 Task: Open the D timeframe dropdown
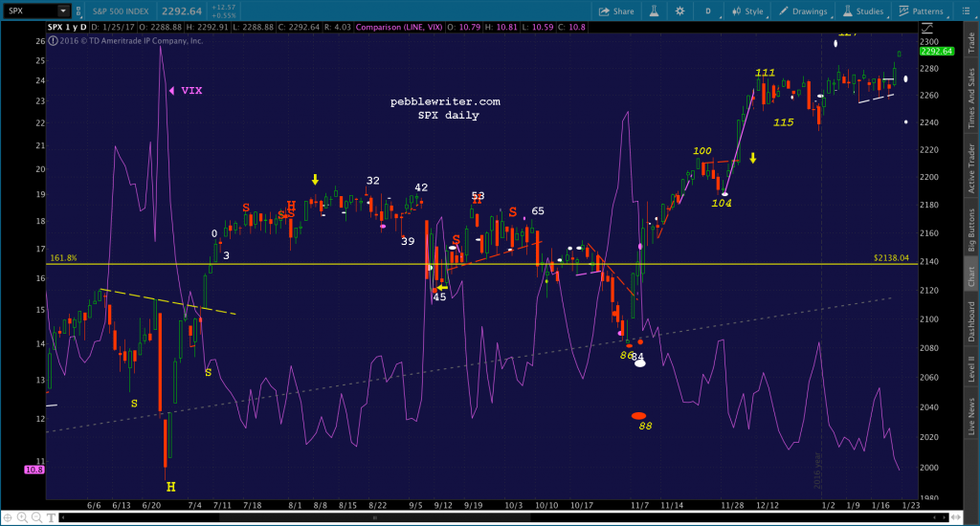pos(709,11)
